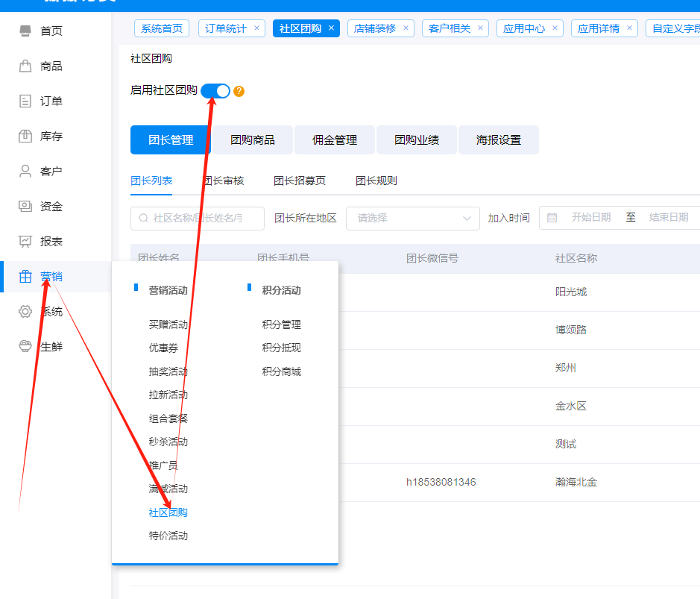Choose 优惠券 from the marketing menu
Screen dimensions: 700x599
point(163,348)
